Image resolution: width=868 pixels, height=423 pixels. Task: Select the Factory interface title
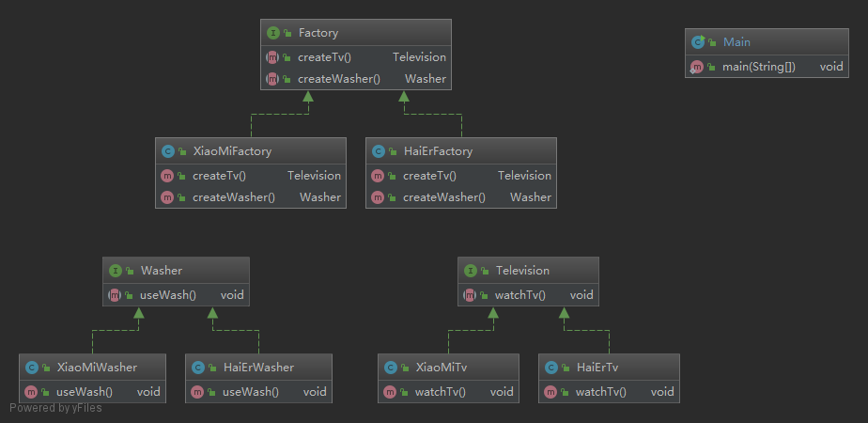click(318, 33)
